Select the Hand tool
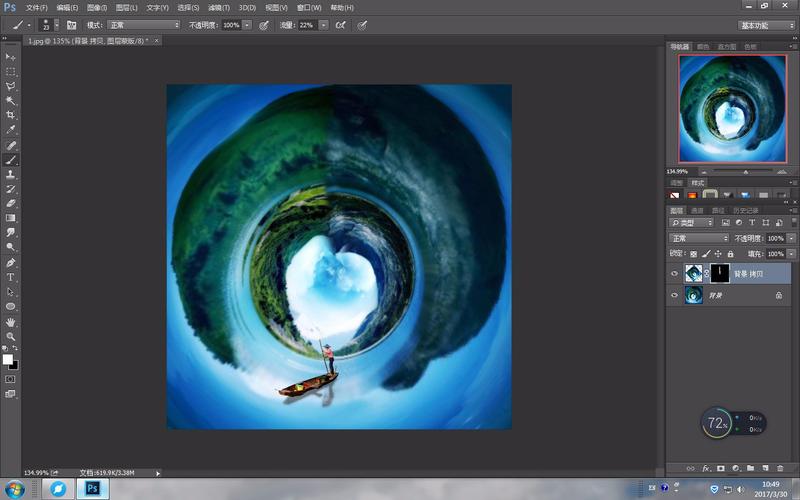 (x=10, y=322)
